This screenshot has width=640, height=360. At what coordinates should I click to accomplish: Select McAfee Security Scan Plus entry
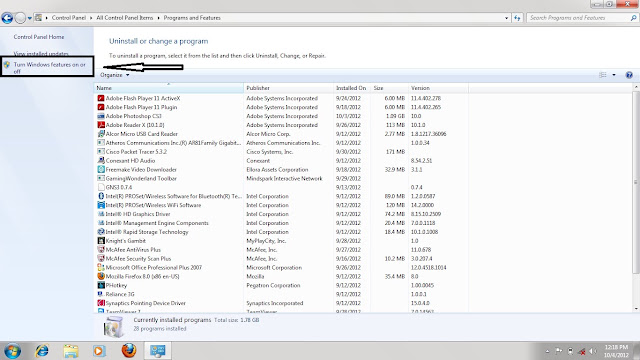click(138, 259)
